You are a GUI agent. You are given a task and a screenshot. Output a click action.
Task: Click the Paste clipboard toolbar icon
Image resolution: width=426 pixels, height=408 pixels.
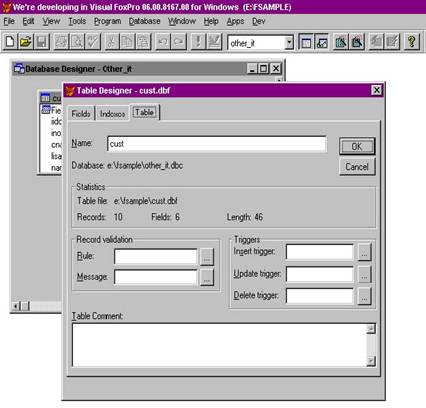[143, 42]
